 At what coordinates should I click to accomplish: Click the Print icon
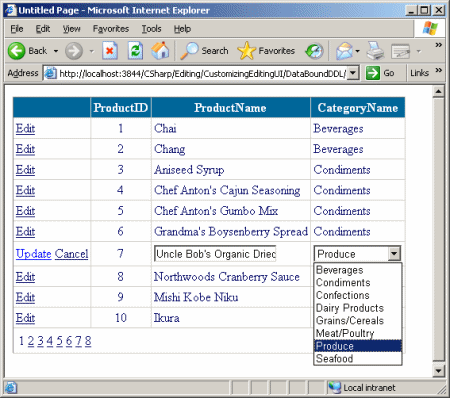tap(376, 51)
